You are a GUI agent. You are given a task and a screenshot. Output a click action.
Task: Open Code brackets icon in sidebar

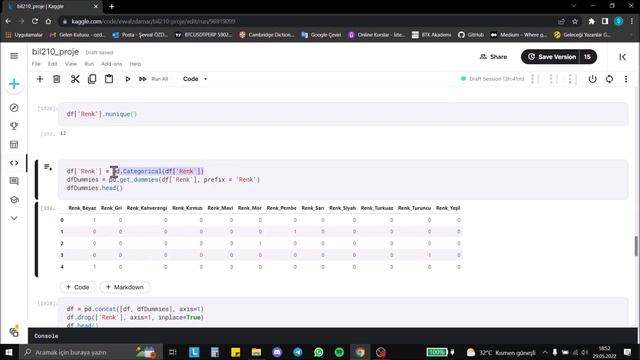pos(14,163)
